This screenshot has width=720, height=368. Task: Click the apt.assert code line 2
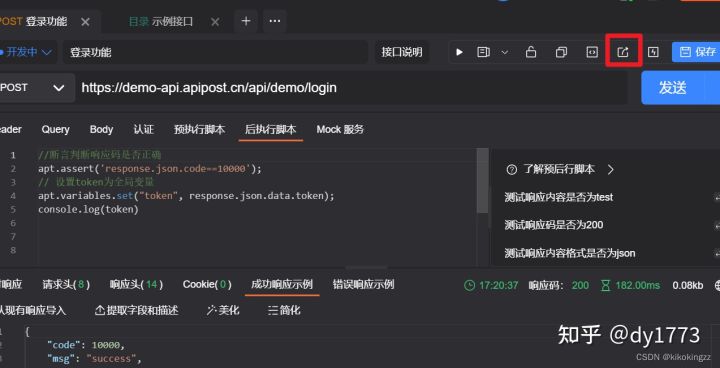coord(150,169)
